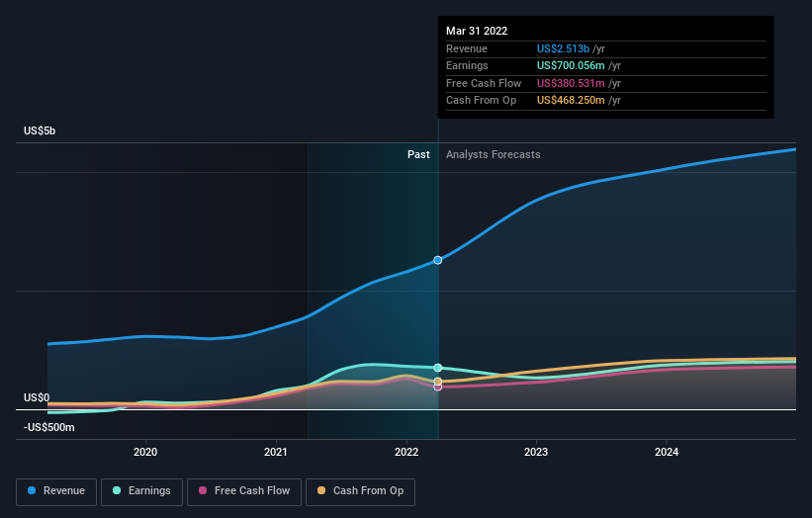This screenshot has width=812, height=518.
Task: Click the Free Cash Flow row label in the tooltip
Action: click(x=484, y=83)
